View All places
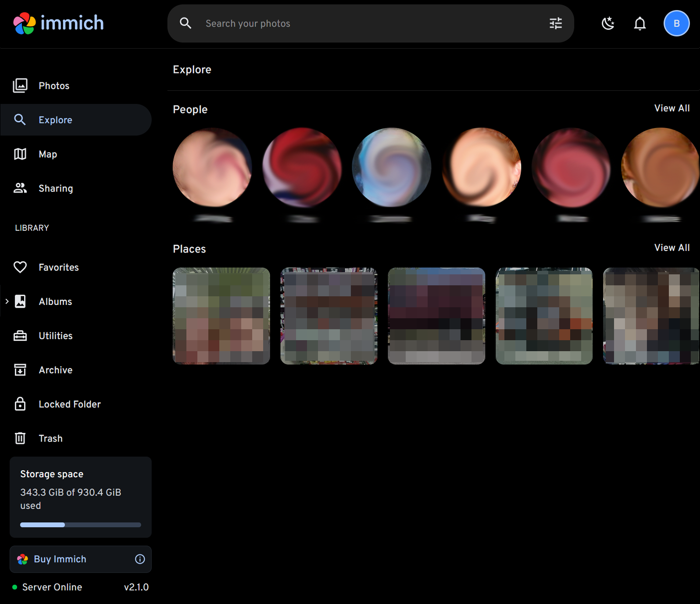This screenshot has height=604, width=700. coord(672,248)
